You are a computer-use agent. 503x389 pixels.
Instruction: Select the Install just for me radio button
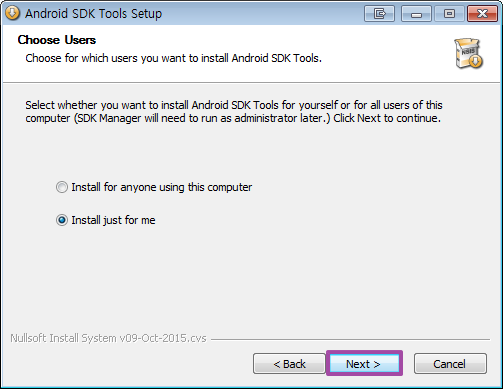pyautogui.click(x=62, y=220)
